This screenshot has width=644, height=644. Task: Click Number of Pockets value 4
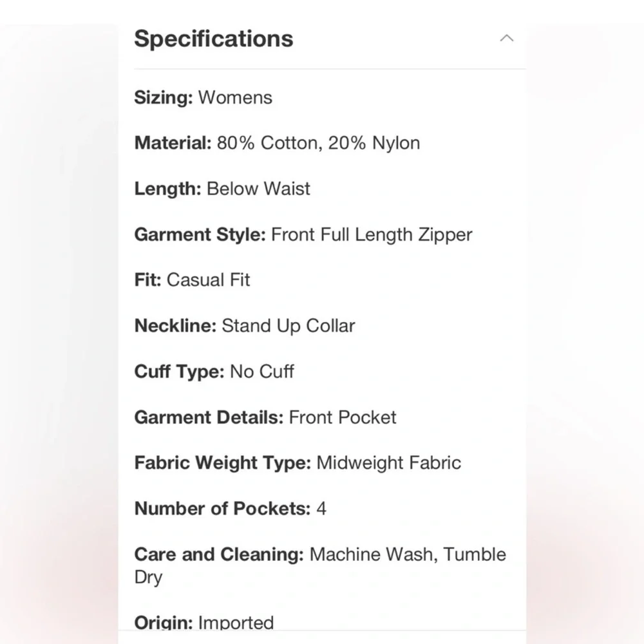321,509
